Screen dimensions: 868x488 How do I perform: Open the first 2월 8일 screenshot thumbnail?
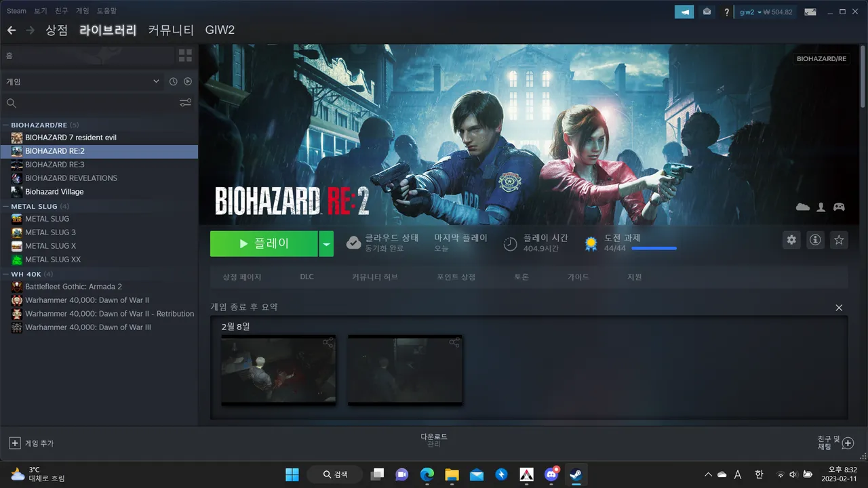[278, 370]
